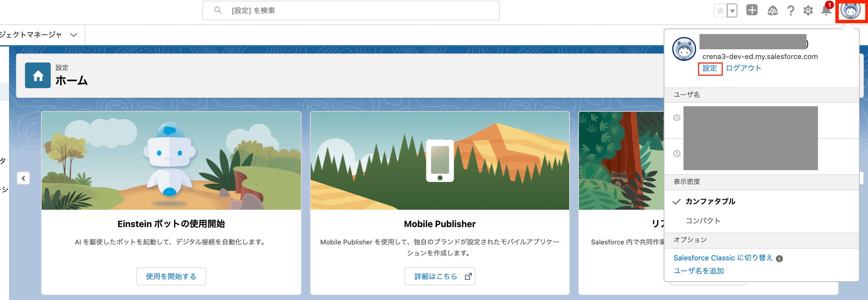Click the 使用を開始する button
This screenshot has width=868, height=300.
click(x=171, y=276)
